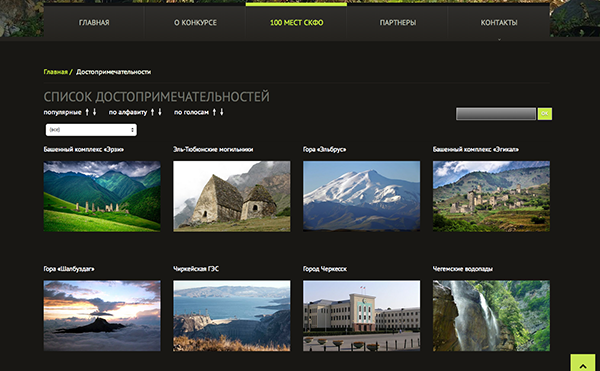
Task: Select the 100 мест СКФО tab
Action: pyautogui.click(x=297, y=23)
